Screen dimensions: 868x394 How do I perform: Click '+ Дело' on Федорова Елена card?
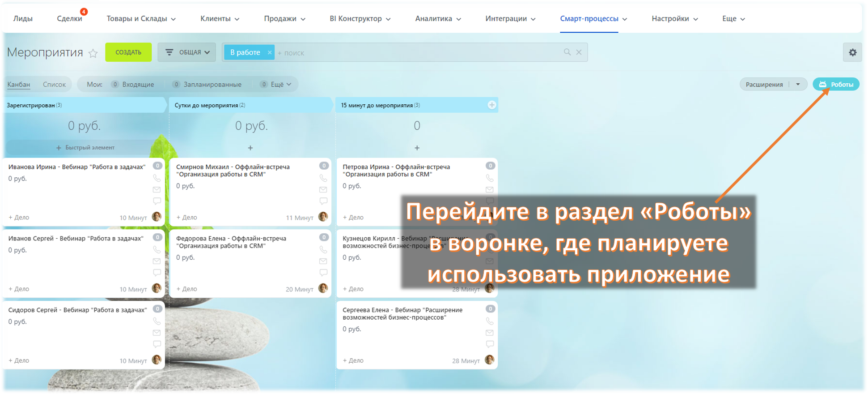(186, 289)
